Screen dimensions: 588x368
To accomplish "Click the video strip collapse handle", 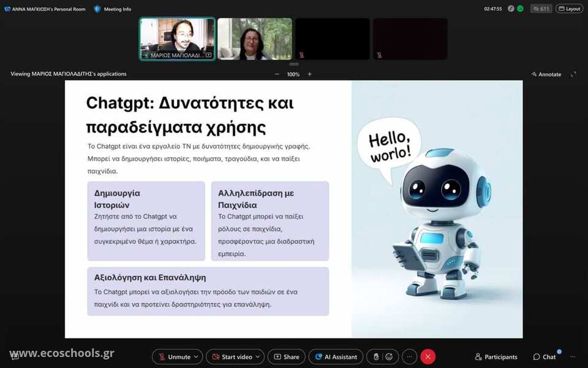I will (x=293, y=64).
